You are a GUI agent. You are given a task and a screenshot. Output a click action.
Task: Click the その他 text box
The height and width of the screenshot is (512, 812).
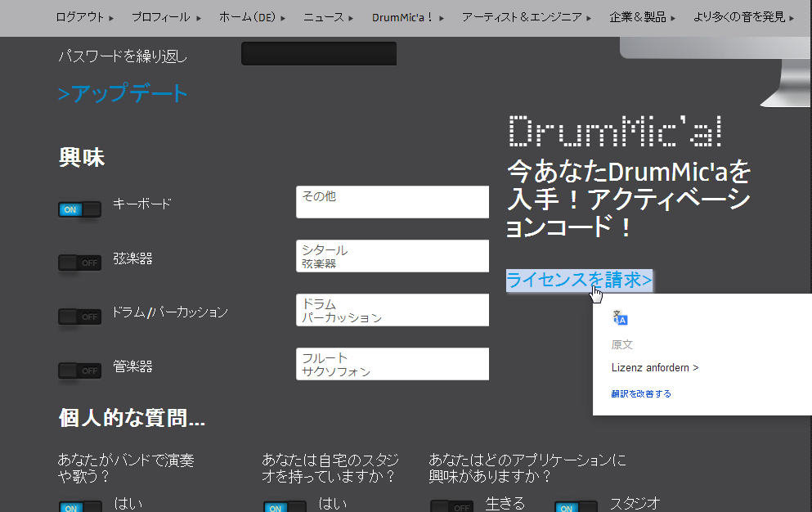click(393, 202)
